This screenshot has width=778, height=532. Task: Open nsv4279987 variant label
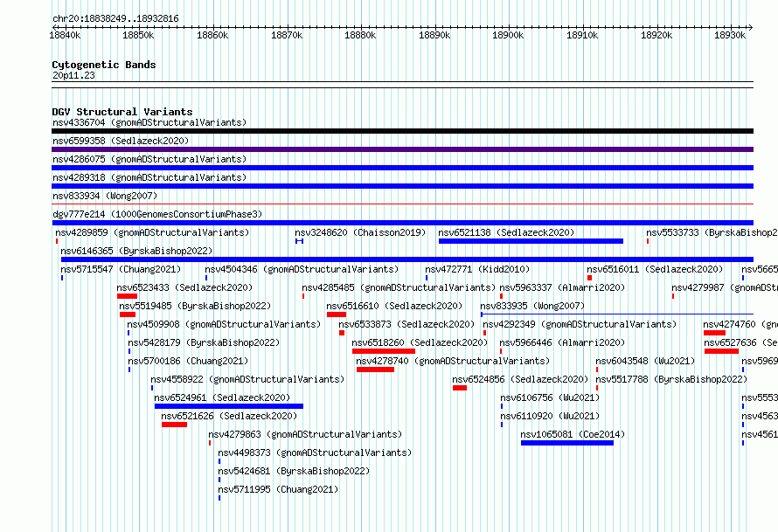click(x=725, y=287)
